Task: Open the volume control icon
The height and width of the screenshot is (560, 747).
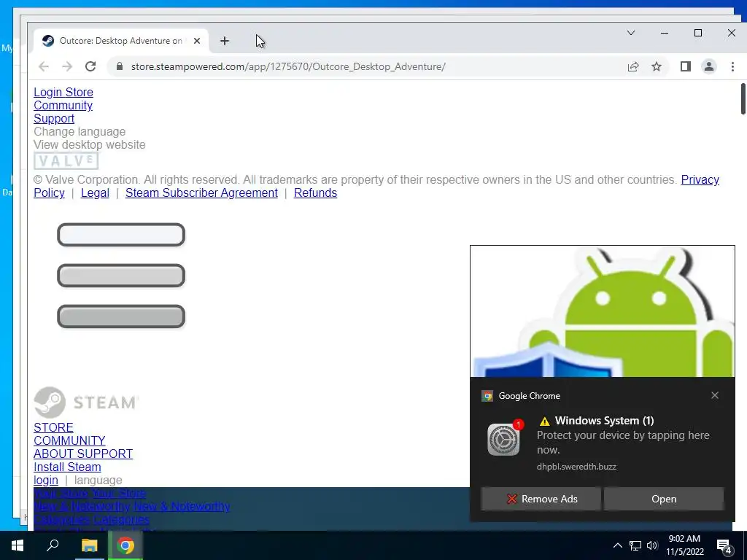Action: 652,545
